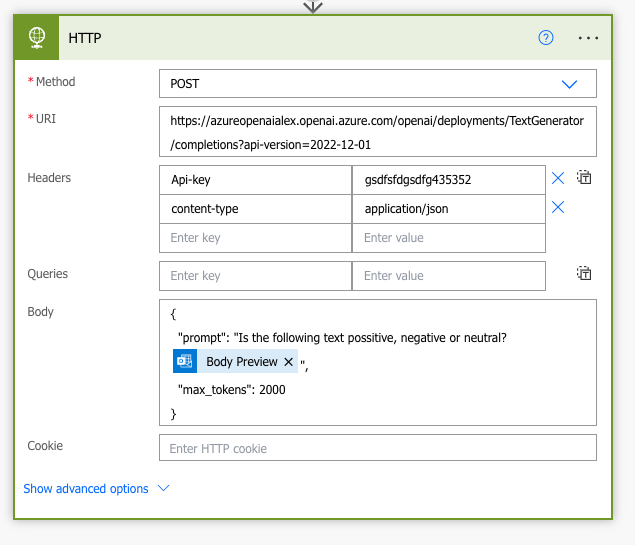
Task: Expand the Method dropdown chevron
Action: pos(570,84)
